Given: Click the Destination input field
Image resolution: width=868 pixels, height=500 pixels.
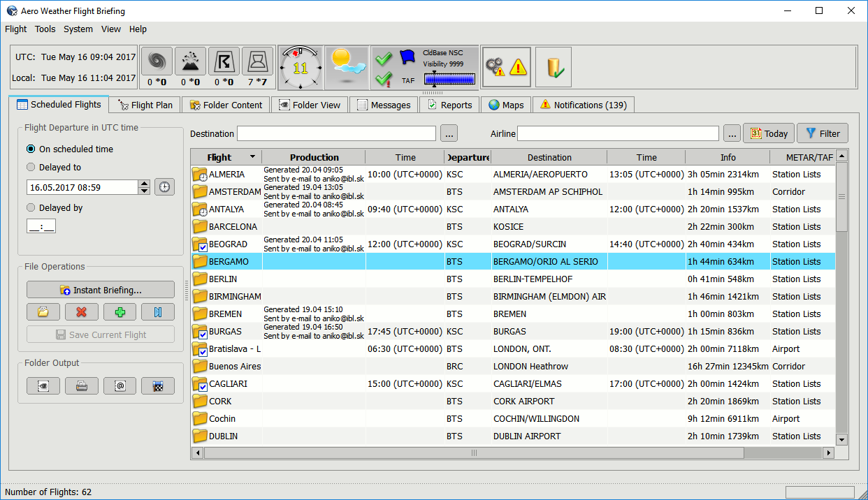Looking at the screenshot, I should pyautogui.click(x=336, y=133).
